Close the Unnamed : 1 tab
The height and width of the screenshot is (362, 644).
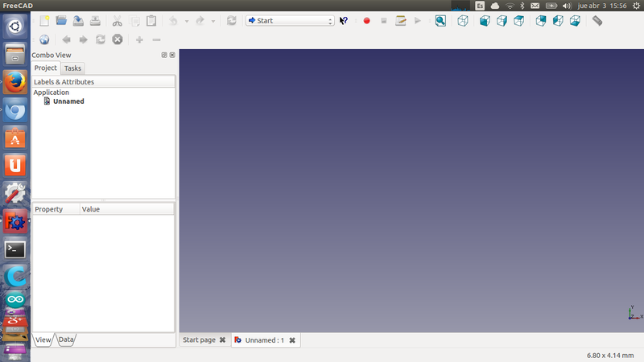click(x=292, y=340)
